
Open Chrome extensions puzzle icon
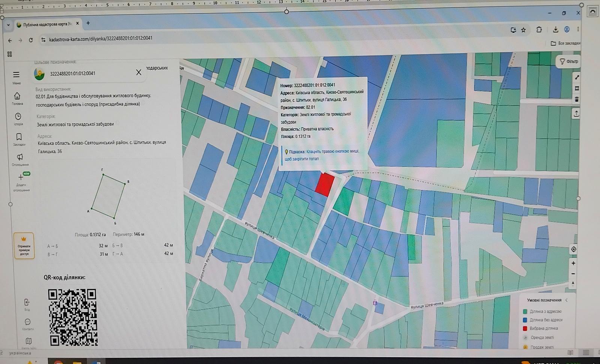[539, 30]
